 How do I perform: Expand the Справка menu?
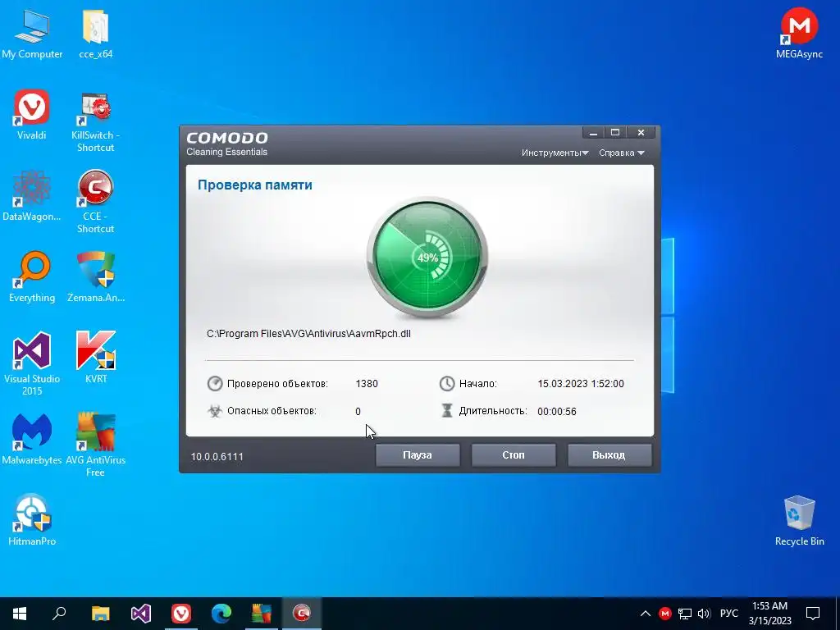click(622, 153)
